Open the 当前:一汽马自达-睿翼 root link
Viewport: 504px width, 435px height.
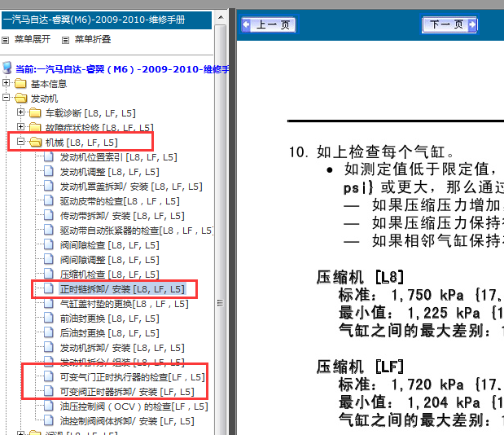point(122,69)
